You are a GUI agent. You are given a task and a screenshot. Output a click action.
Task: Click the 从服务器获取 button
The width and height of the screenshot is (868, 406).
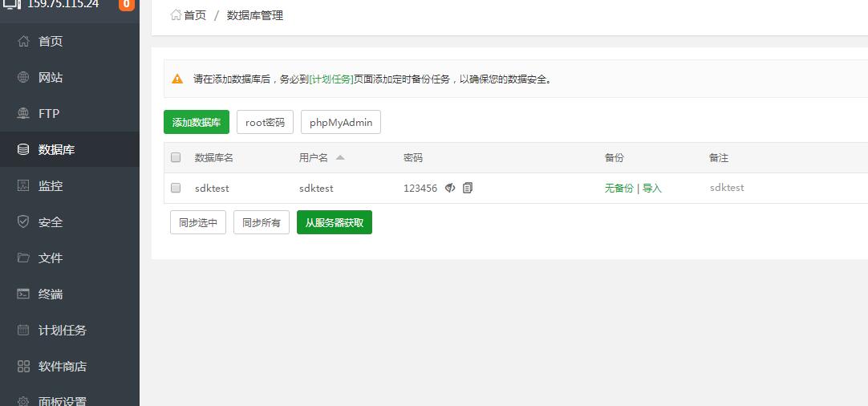334,223
